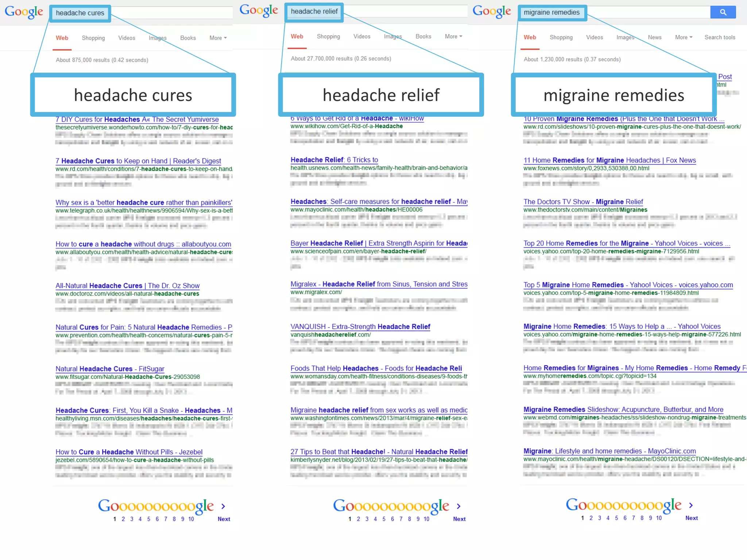Select Web tab in headache relief panel
The height and width of the screenshot is (560, 747).
[297, 36]
